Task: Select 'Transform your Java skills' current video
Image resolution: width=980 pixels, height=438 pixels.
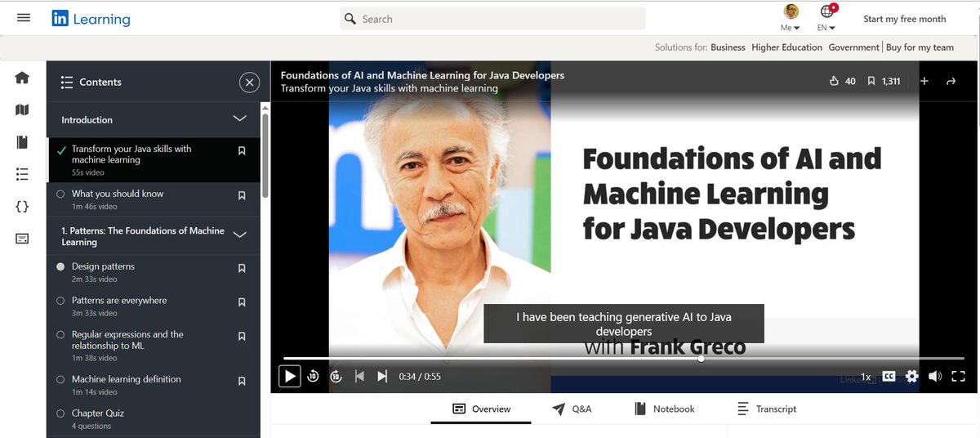Action: click(154, 160)
